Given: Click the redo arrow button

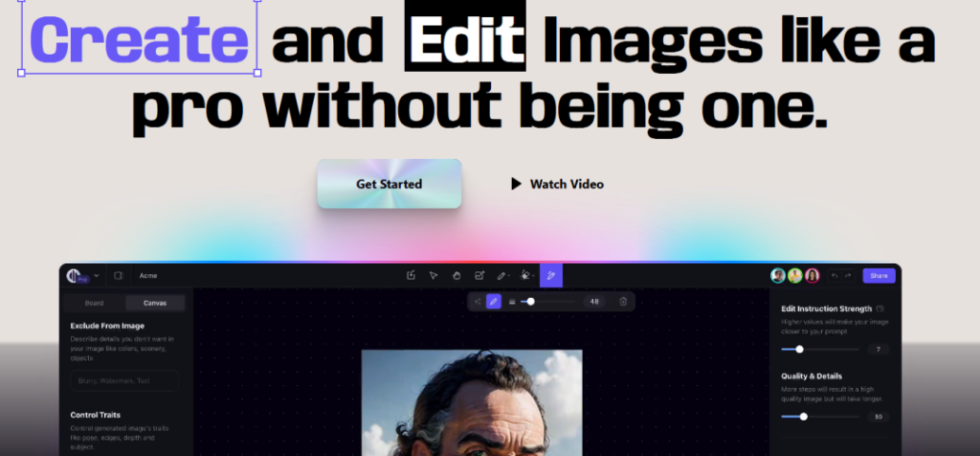Looking at the screenshot, I should point(848,276).
